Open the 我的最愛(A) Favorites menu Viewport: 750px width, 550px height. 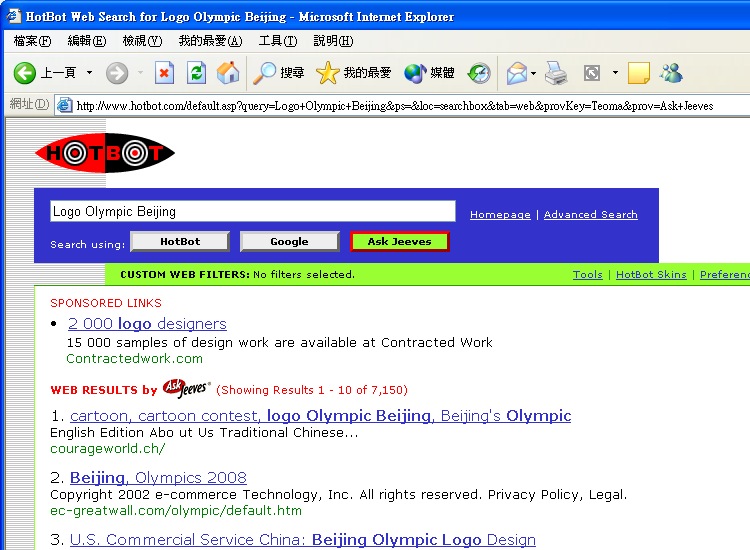[x=210, y=41]
